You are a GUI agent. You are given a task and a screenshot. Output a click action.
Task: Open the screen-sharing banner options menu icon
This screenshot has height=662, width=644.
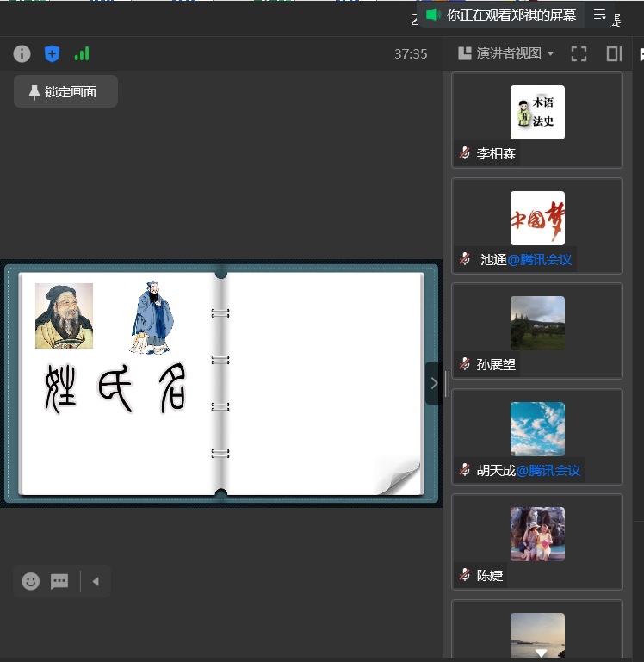coord(600,15)
